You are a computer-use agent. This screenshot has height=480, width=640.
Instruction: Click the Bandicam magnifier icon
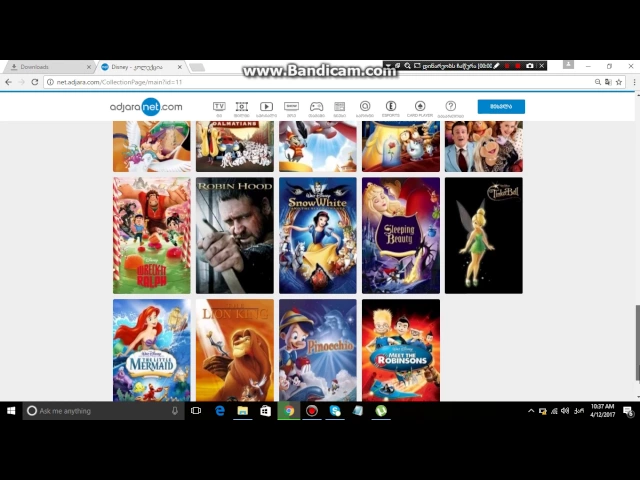tap(407, 66)
